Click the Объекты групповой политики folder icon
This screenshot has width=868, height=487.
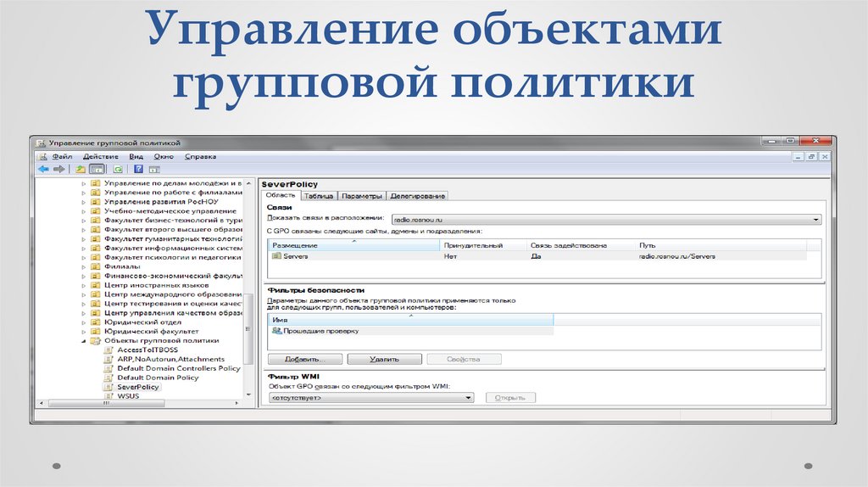point(95,341)
